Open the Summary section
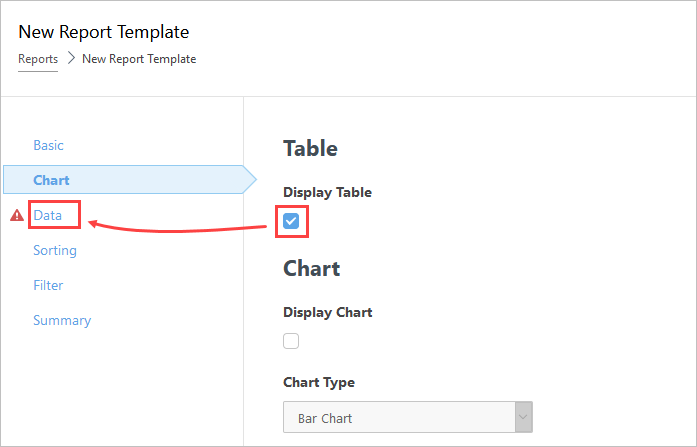Viewport: 697px width, 447px height. (x=62, y=320)
